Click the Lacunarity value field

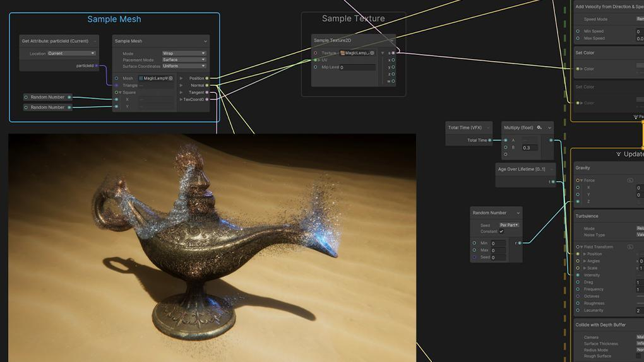click(640, 310)
